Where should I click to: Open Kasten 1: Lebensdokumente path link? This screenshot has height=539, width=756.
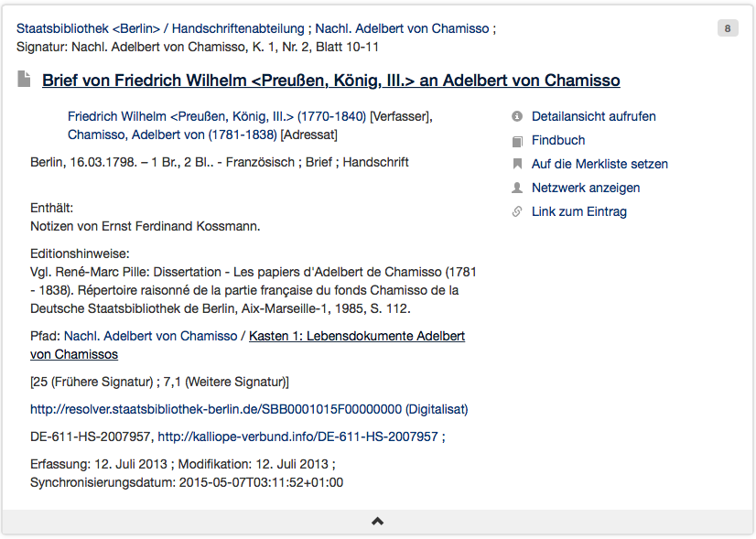(x=247, y=345)
